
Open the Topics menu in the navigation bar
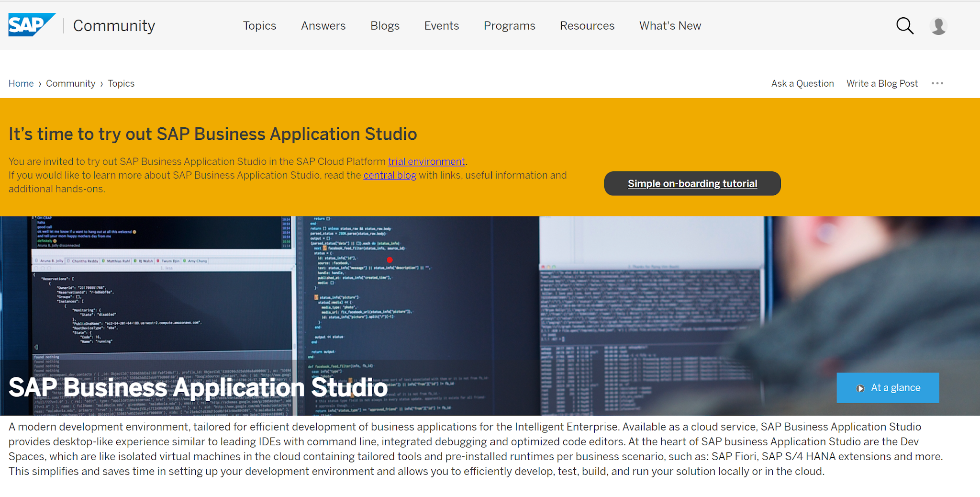pyautogui.click(x=259, y=26)
